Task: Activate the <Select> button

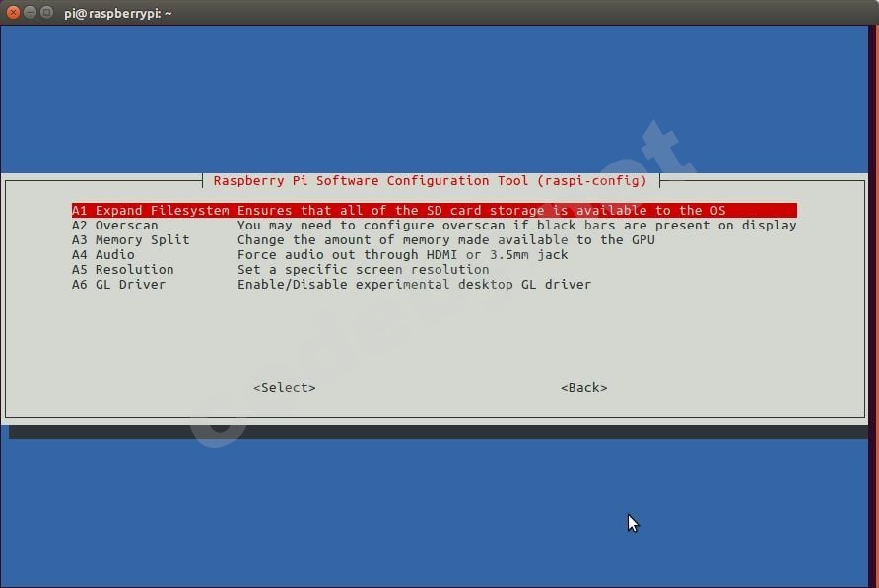Action: tap(284, 388)
